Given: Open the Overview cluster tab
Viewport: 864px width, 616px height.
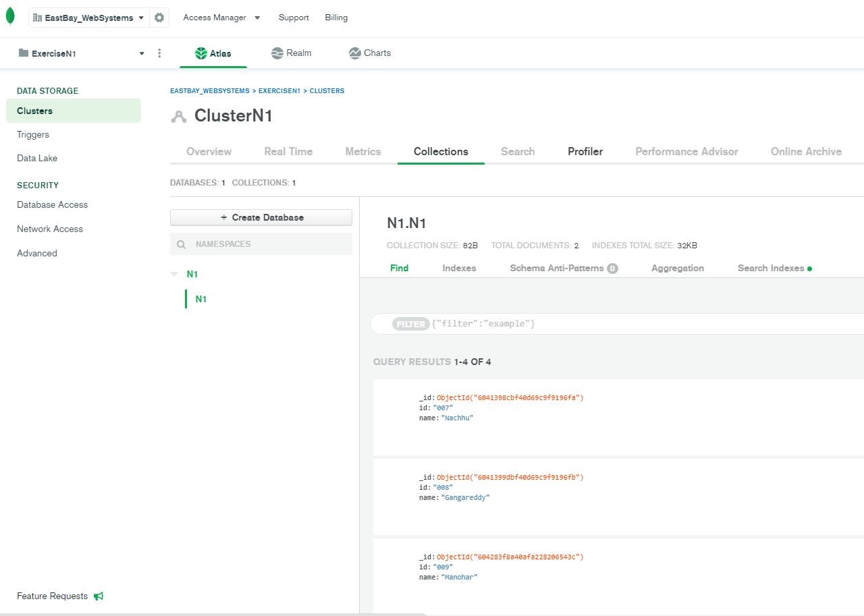Looking at the screenshot, I should click(x=209, y=152).
